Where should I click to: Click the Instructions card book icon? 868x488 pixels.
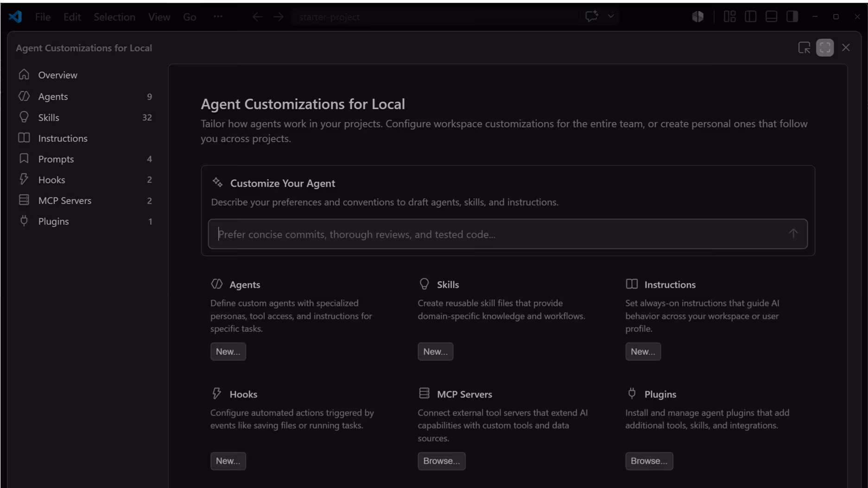(632, 284)
